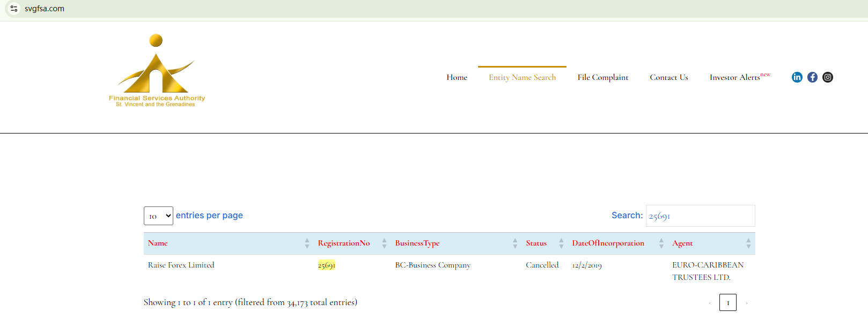Click the next page arrow
868x326 pixels.
746,303
